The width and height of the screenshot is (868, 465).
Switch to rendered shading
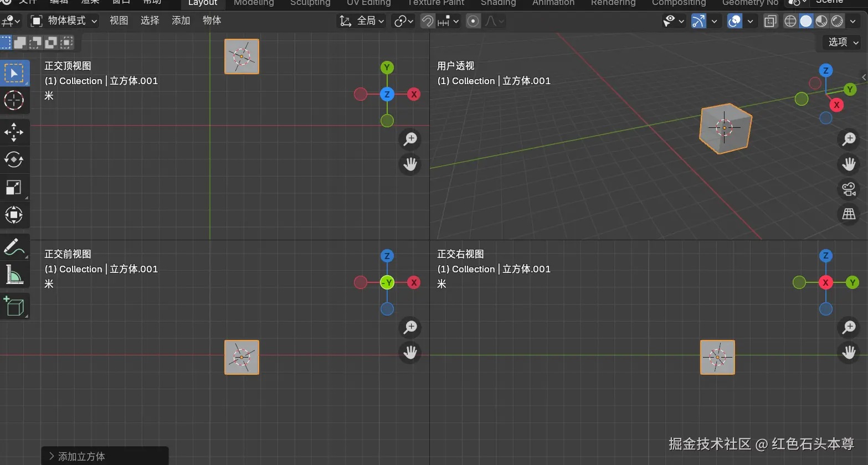[x=837, y=21]
